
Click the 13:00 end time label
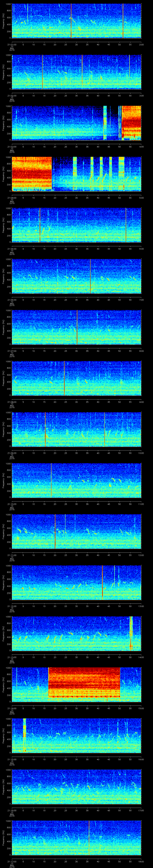(141, 606)
